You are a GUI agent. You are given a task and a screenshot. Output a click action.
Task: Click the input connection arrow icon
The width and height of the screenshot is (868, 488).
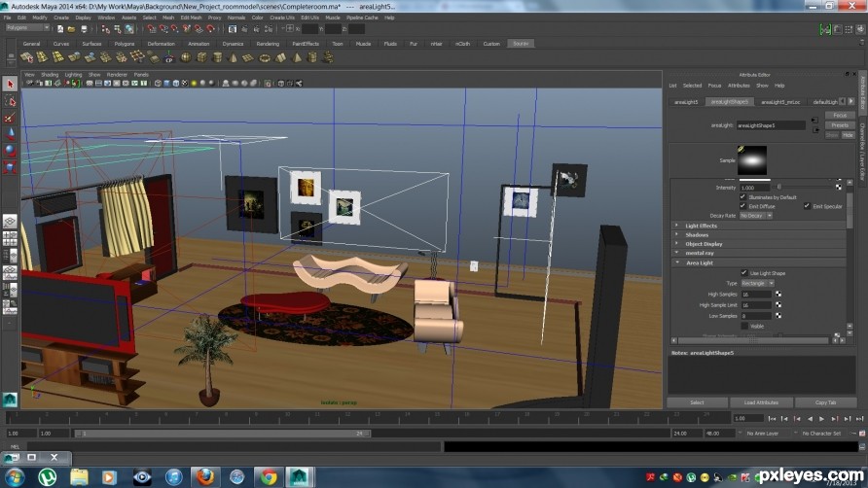(x=814, y=121)
